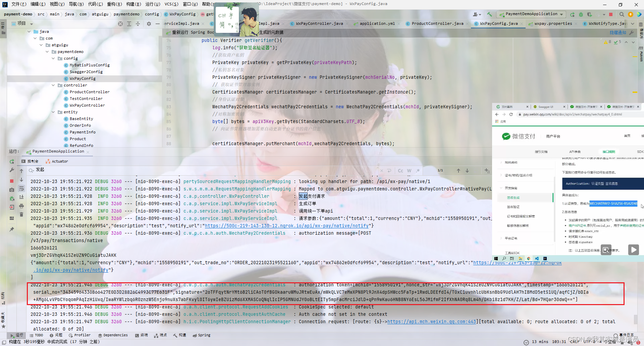644x346 pixels.
Task: Take thread dump with camera icon
Action: pyautogui.click(x=12, y=190)
